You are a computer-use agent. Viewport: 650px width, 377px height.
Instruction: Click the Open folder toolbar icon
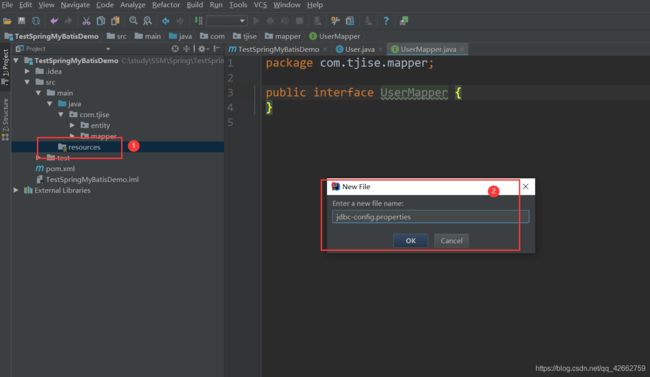pyautogui.click(x=7, y=21)
